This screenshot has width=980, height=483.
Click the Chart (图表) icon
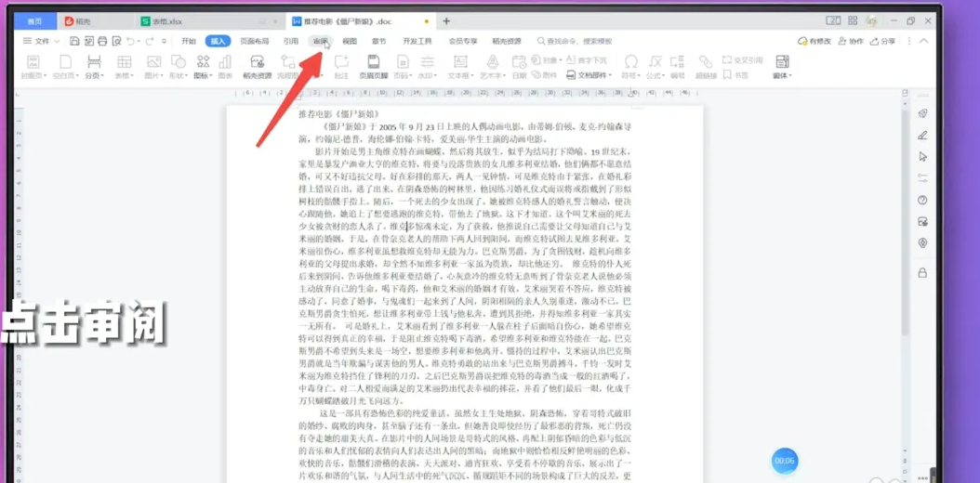click(x=225, y=62)
